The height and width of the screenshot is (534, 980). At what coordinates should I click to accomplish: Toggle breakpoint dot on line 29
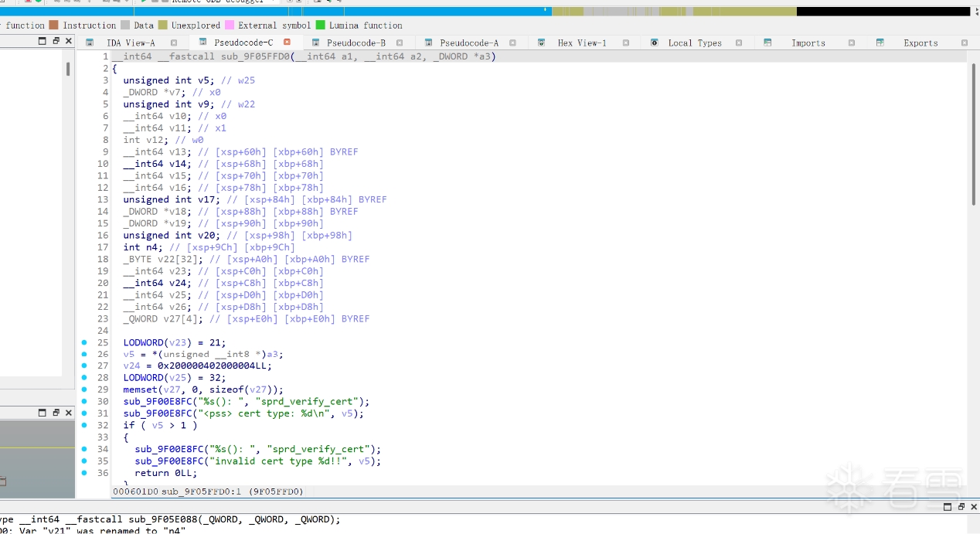click(83, 390)
